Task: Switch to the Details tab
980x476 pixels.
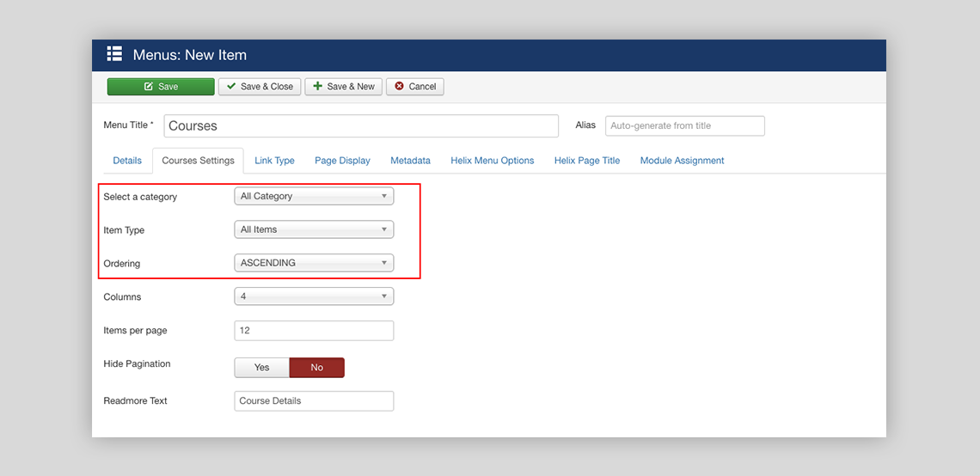Action: pos(127,161)
